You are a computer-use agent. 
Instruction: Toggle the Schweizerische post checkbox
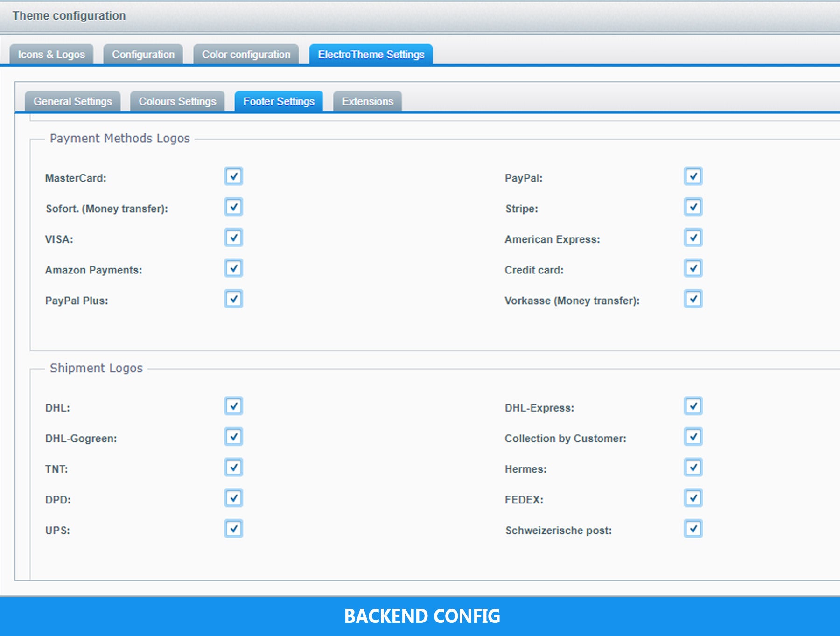693,529
